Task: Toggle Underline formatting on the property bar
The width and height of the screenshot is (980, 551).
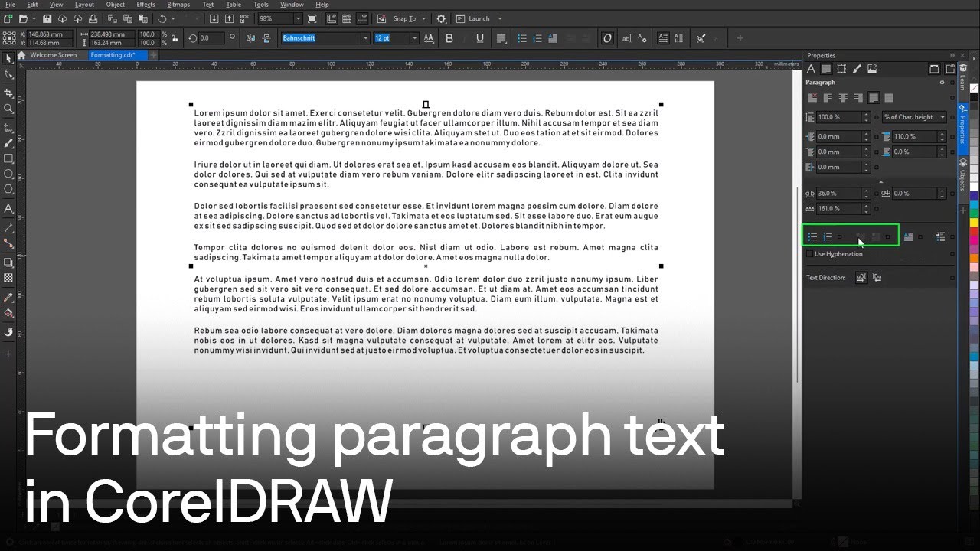Action: 480,38
